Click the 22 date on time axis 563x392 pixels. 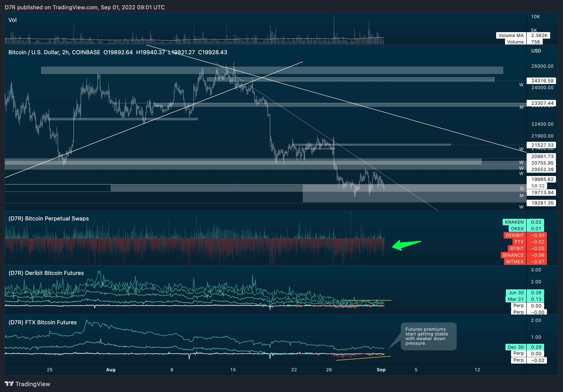(294, 370)
